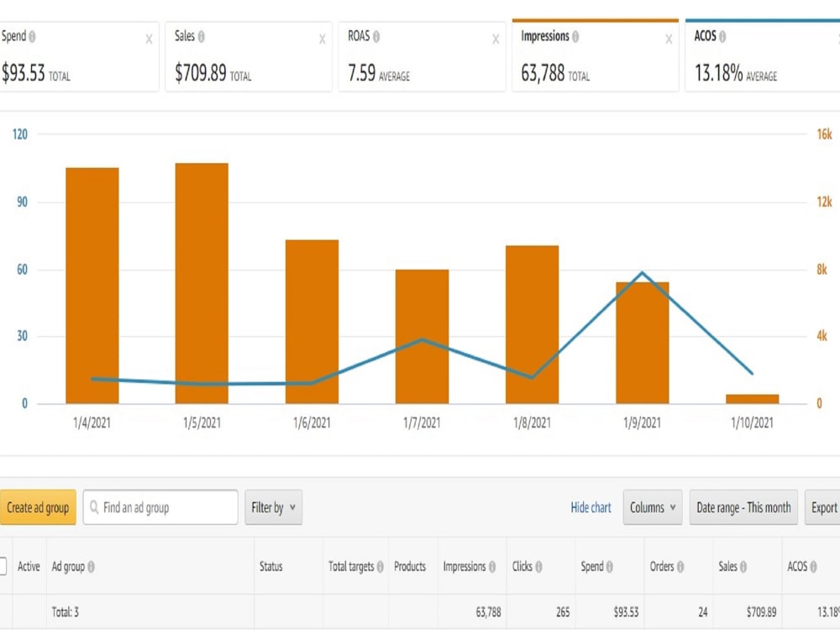
Task: Click the info icon next to Sales metric card
Action: tap(202, 36)
